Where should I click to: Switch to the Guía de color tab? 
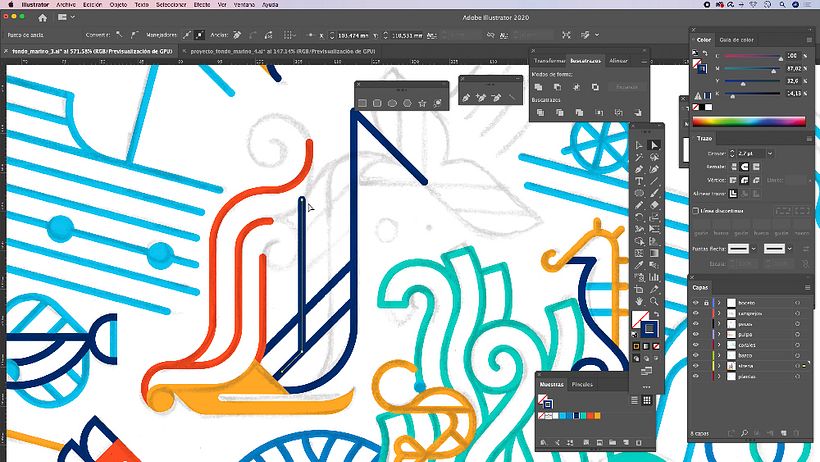(736, 40)
